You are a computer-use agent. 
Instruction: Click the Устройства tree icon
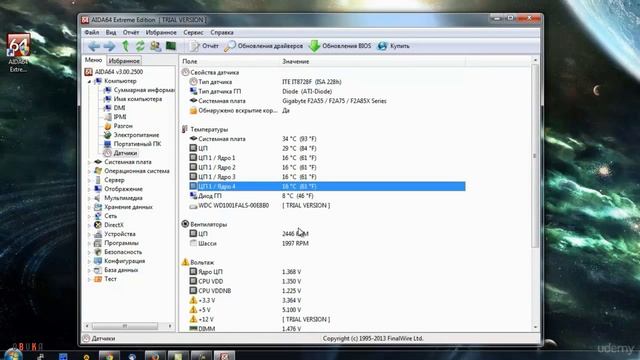coord(98,234)
